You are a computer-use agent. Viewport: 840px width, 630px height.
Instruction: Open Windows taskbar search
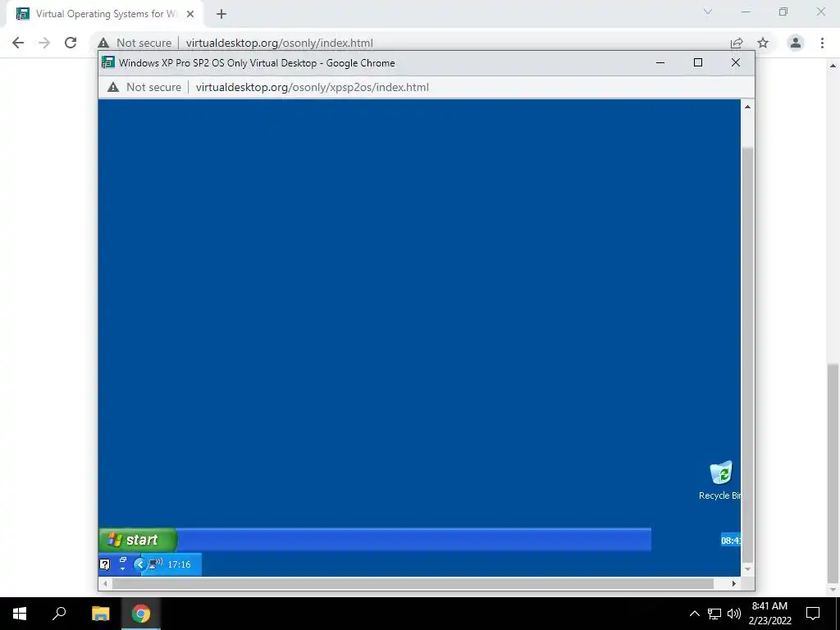pyautogui.click(x=59, y=614)
